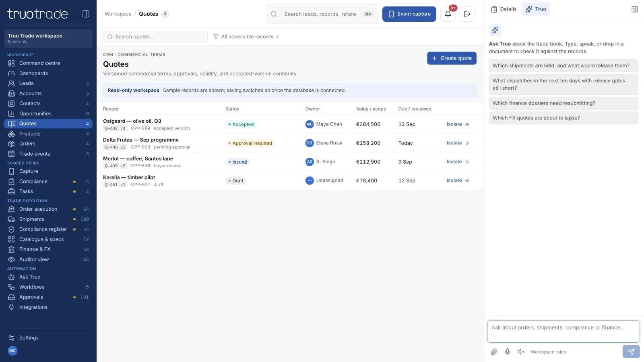The width and height of the screenshot is (644, 362).
Task: Select Orders in the sidebar menu
Action: (x=48, y=144)
